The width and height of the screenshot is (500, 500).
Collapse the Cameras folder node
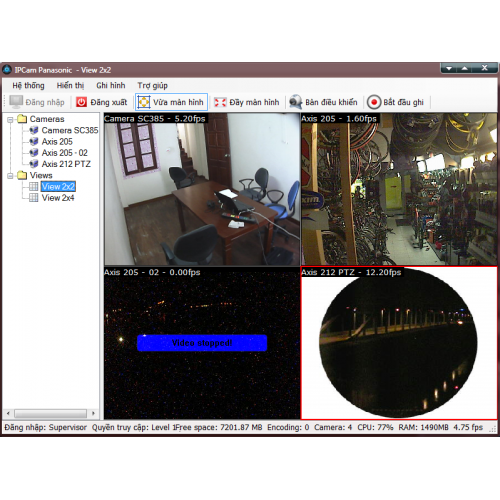coord(10,119)
